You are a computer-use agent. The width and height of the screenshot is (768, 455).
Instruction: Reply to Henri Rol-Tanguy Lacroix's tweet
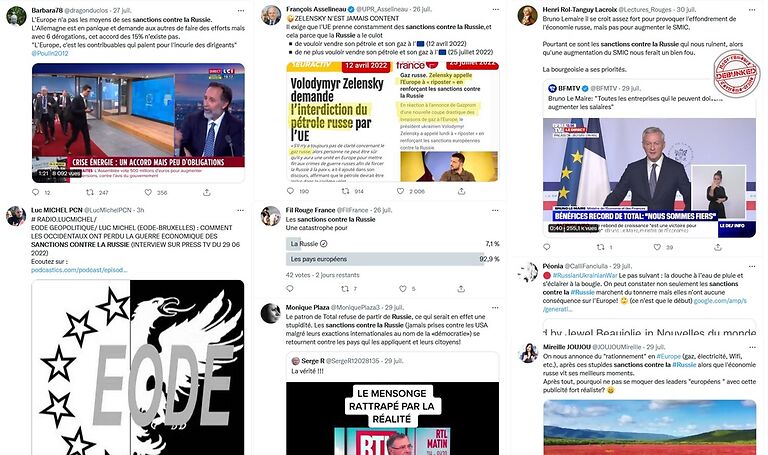point(547,247)
